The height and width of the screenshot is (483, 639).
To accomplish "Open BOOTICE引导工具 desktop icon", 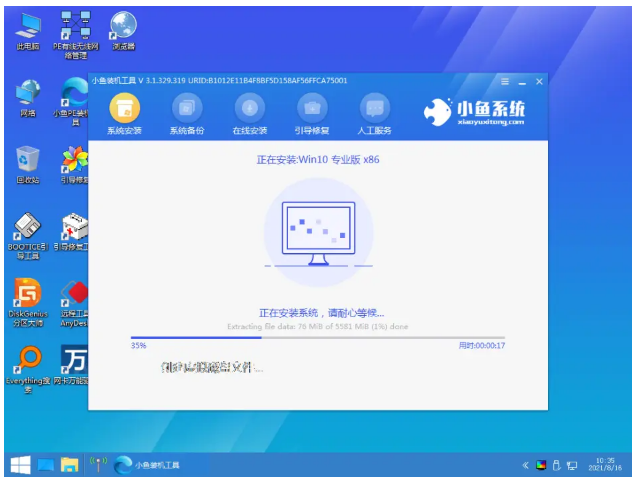I will click(28, 236).
